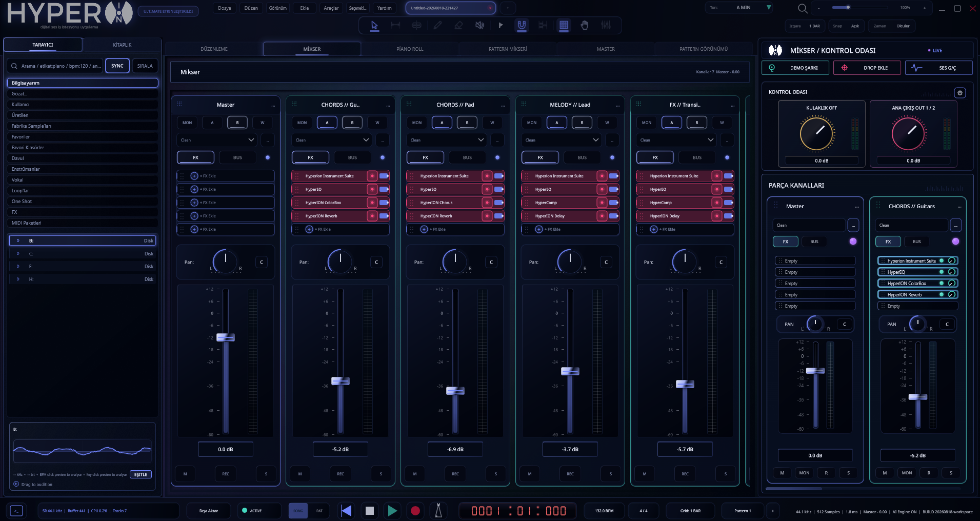Toggle the A button on CHORDS // Gu.. strip

(327, 123)
